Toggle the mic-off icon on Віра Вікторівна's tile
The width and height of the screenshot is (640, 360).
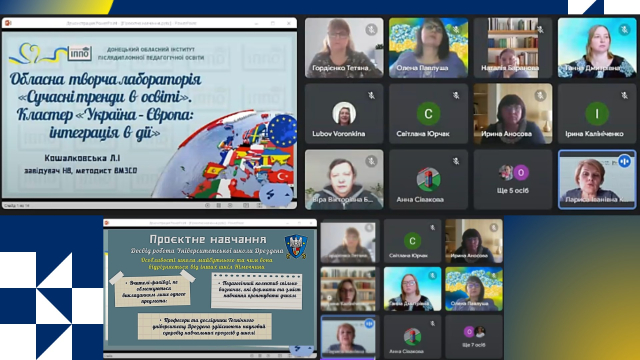(371, 161)
